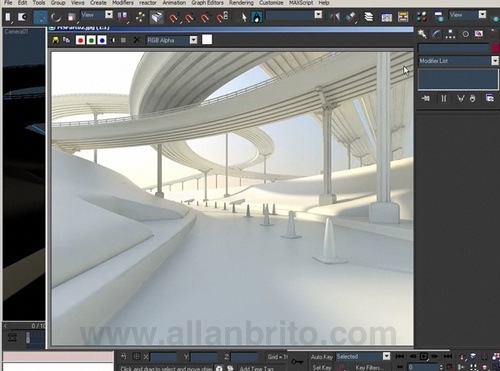The height and width of the screenshot is (371, 500).
Task: Click the Save Bitmap icon in render window
Action: tap(55, 40)
